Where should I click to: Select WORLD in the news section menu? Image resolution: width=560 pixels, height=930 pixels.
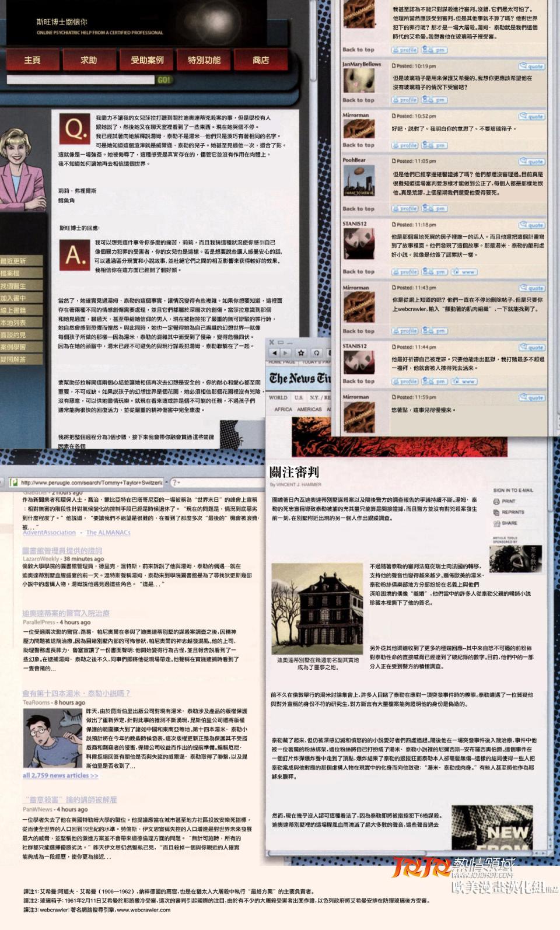point(278,397)
